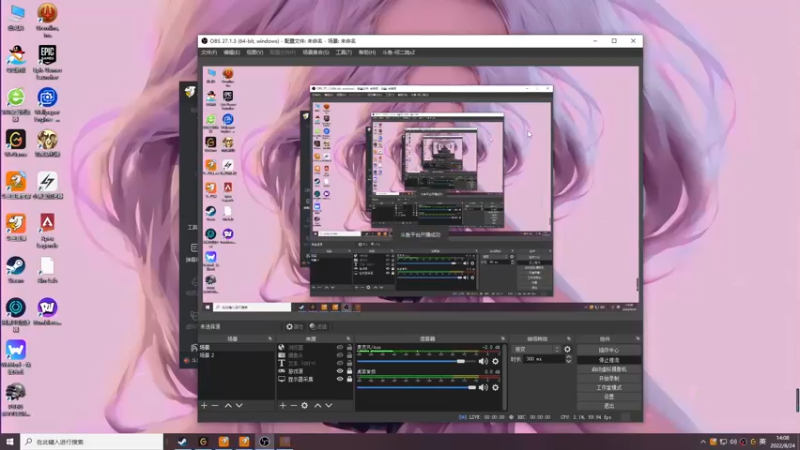Screen dimensions: 800x450
Task: Click the audio mixer vertical scrollbar
Action: click(505, 377)
